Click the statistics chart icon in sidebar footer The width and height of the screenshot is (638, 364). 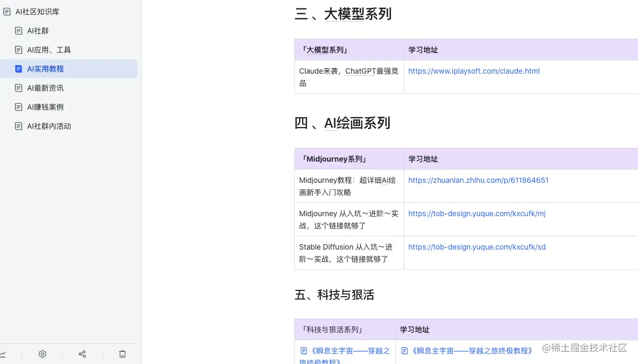tap(3, 354)
